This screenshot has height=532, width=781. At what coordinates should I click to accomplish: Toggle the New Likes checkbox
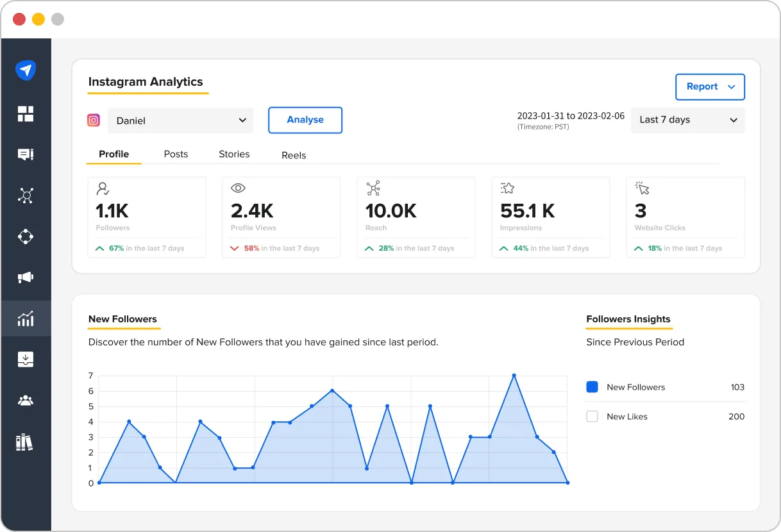tap(592, 417)
